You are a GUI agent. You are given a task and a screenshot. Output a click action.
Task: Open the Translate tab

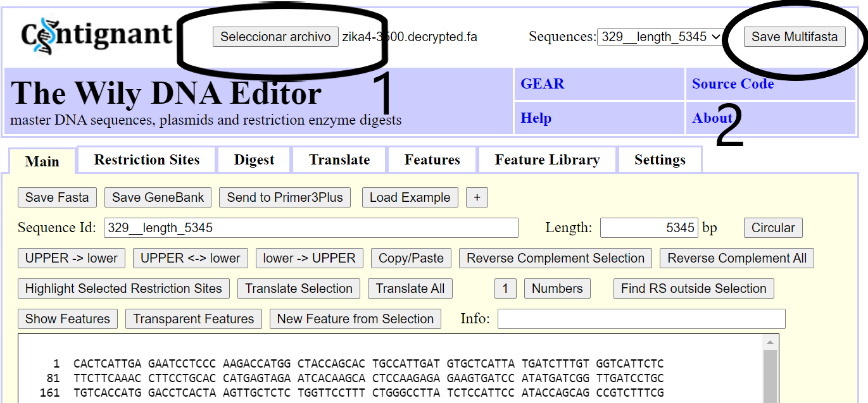tap(339, 160)
